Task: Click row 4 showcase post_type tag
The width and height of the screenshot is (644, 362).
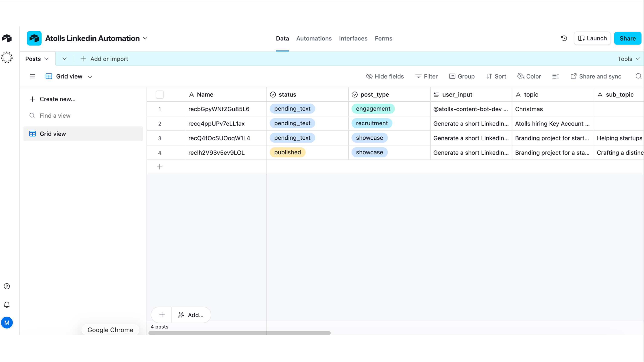Action: tap(369, 152)
